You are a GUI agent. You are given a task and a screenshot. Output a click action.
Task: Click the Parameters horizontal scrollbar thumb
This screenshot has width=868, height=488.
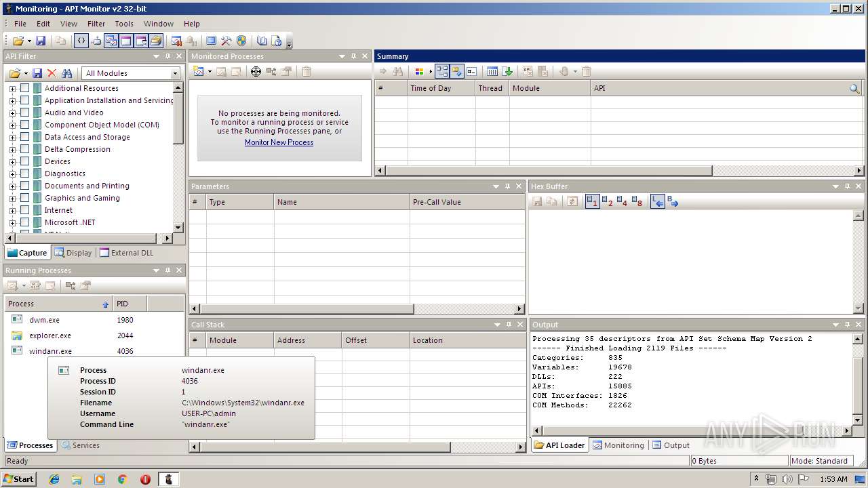click(306, 309)
